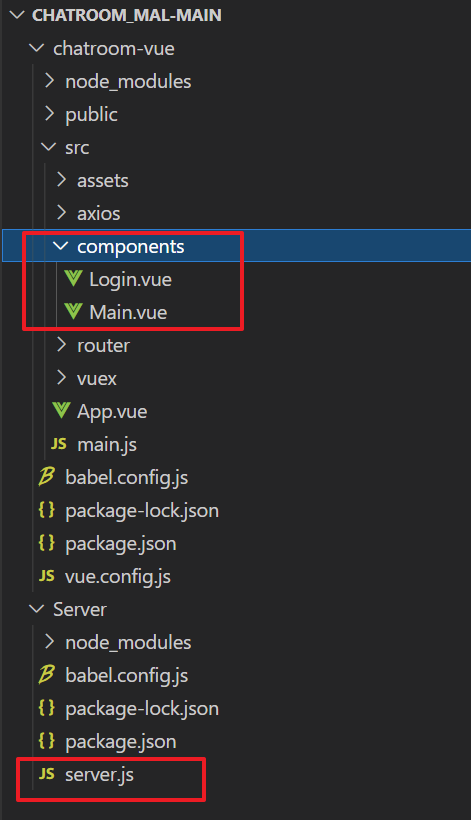The image size is (471, 820).
Task: Click the JS icon next to main.js
Action: pyautogui.click(x=59, y=444)
